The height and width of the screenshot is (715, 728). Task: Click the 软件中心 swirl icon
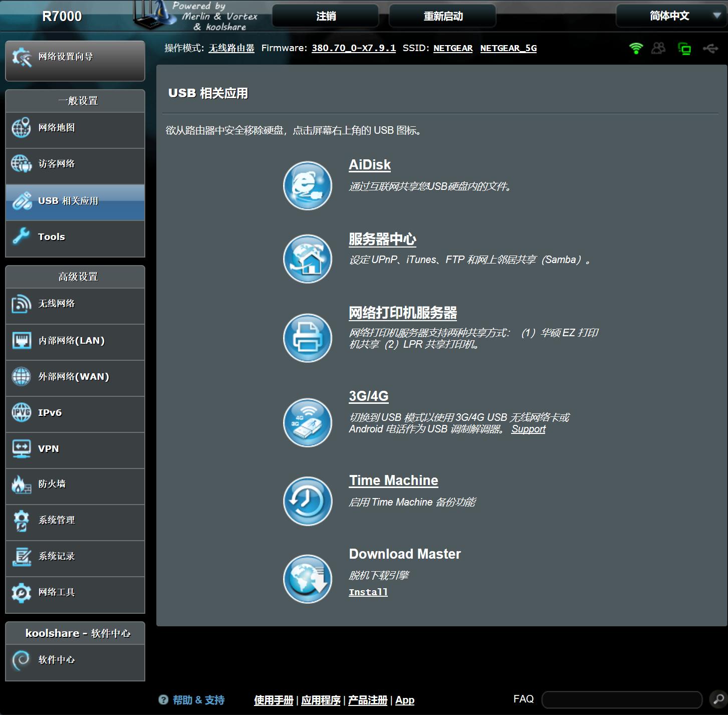[21, 660]
